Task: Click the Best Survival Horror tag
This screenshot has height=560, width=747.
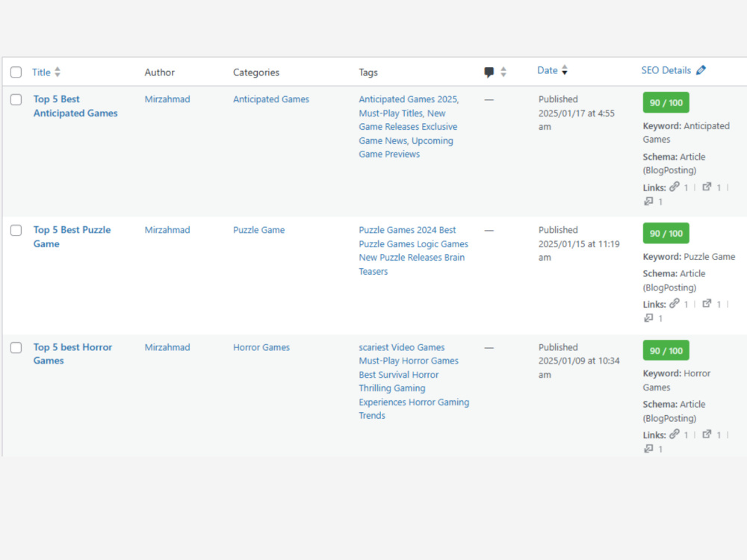Action: pos(399,375)
